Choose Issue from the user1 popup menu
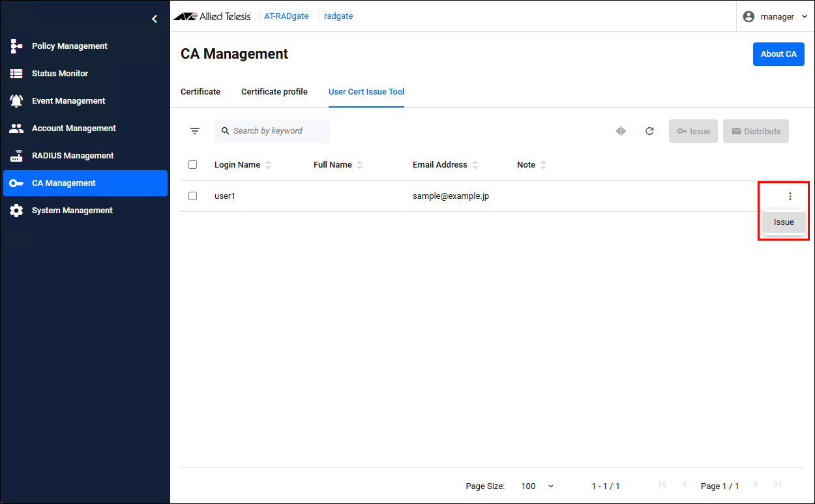The image size is (815, 504). point(784,222)
